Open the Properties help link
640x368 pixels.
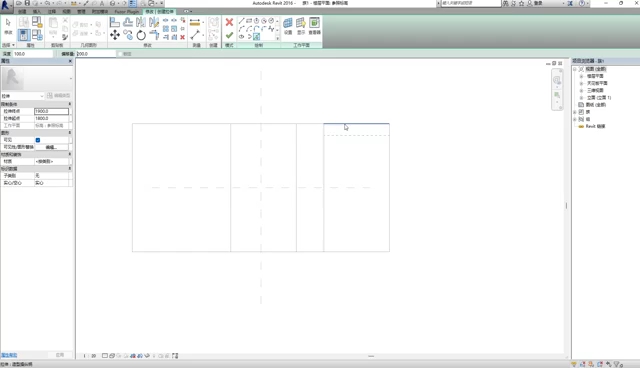(x=9, y=355)
